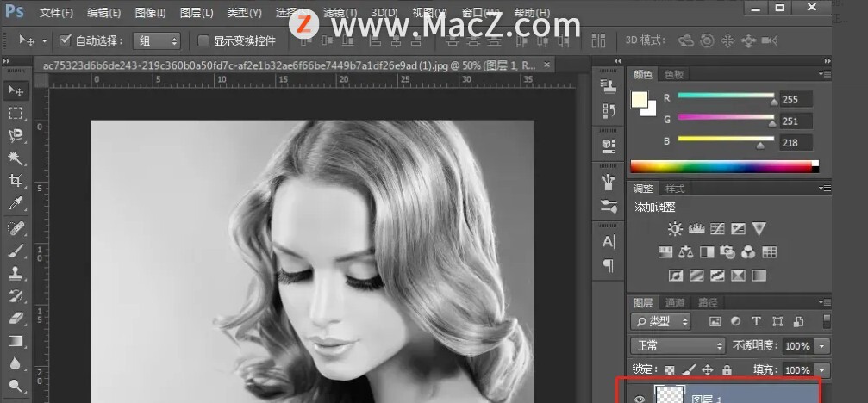Screen dimensions: 868x403
Task: Select the History Brush tool
Action: 16,295
